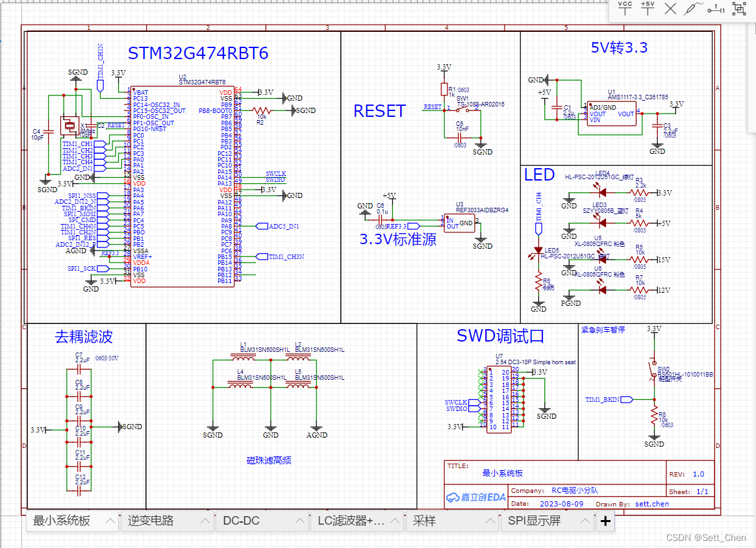The width and height of the screenshot is (756, 548).
Task: Go to the DC-DC sheet tab
Action: point(241,521)
